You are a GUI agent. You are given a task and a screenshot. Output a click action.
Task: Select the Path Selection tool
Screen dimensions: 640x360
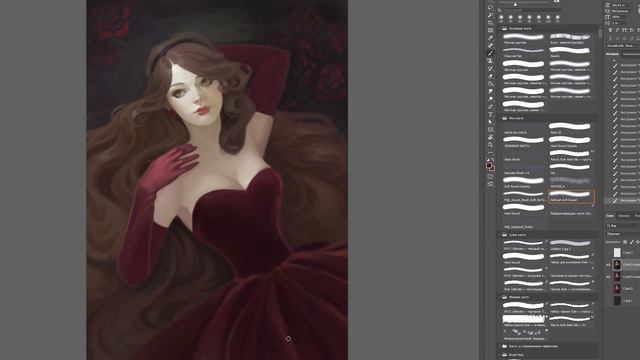[490, 122]
